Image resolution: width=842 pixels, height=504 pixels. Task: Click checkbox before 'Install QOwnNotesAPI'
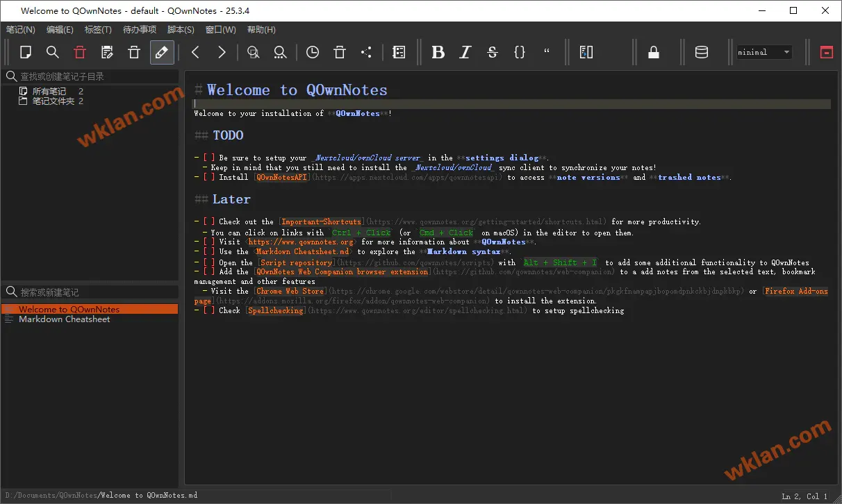coord(209,178)
